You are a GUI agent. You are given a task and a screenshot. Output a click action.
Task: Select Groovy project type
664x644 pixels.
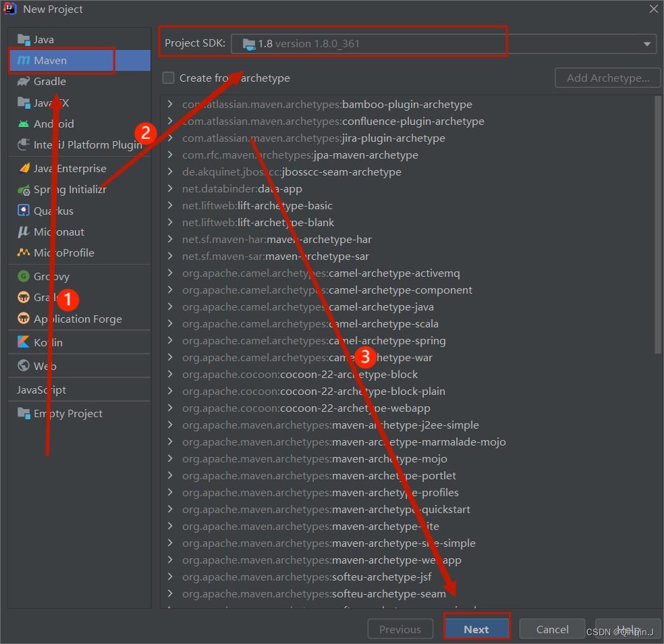79,276
